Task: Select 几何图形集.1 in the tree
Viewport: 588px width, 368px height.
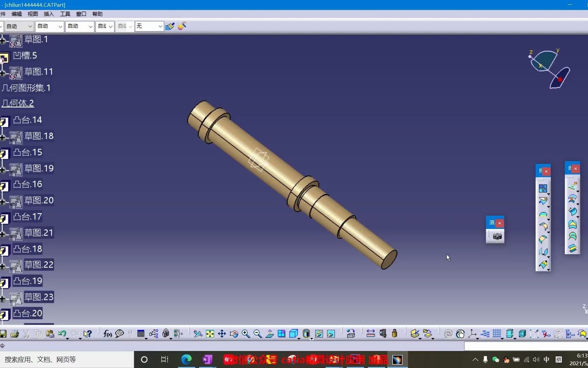Action: pyautogui.click(x=26, y=88)
